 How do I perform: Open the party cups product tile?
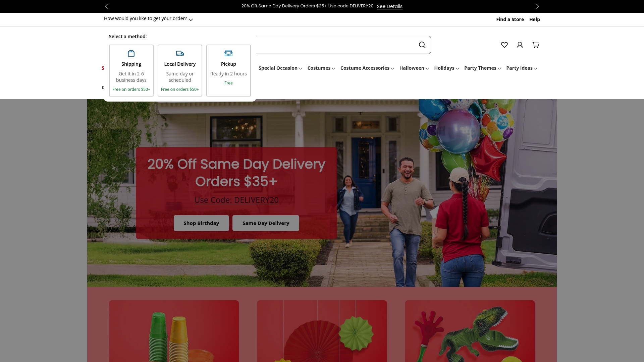pos(174,331)
